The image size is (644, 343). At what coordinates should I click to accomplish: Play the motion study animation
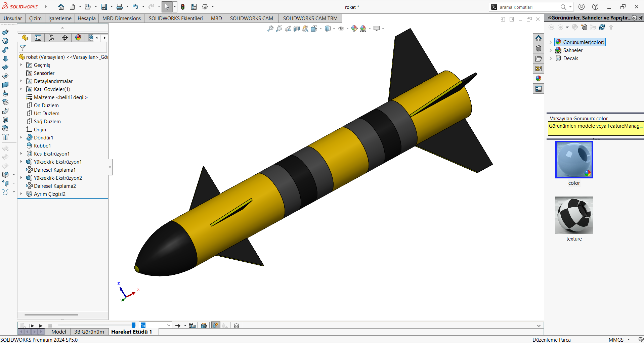pyautogui.click(x=41, y=326)
